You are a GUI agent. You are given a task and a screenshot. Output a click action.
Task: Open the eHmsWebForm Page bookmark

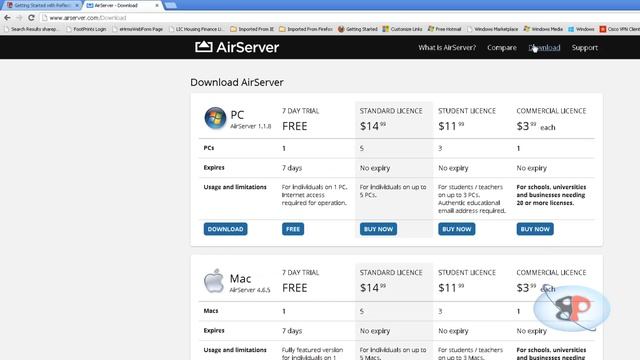coord(138,29)
